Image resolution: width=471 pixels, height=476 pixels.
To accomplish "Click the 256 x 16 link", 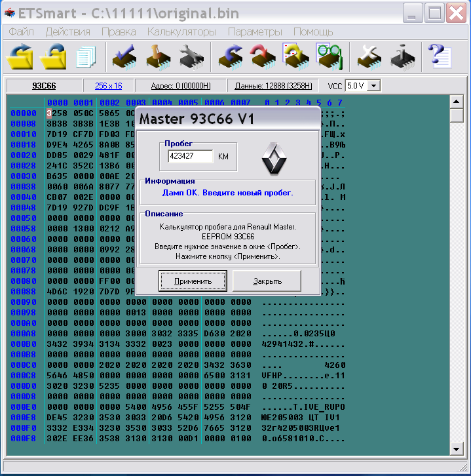I will pyautogui.click(x=109, y=86).
